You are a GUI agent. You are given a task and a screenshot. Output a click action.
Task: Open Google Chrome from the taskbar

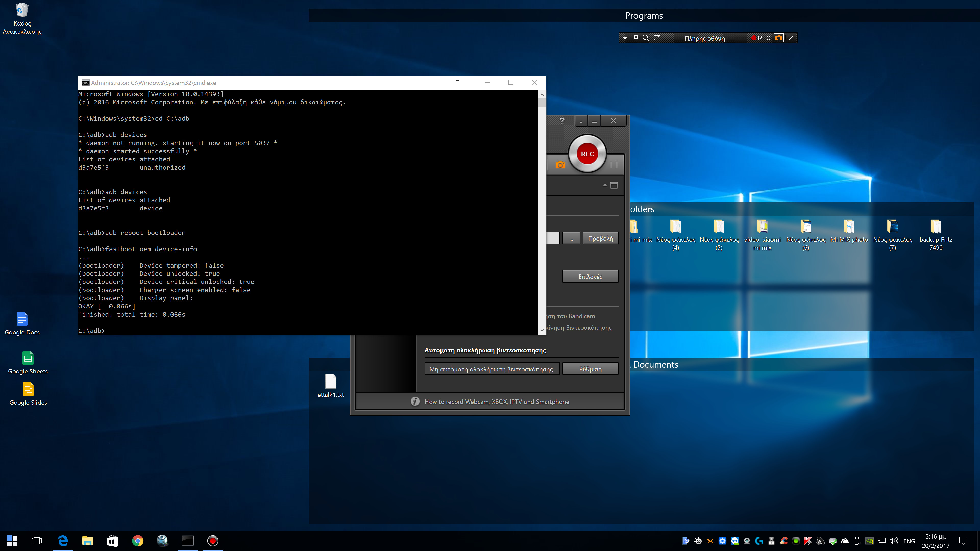point(138,541)
